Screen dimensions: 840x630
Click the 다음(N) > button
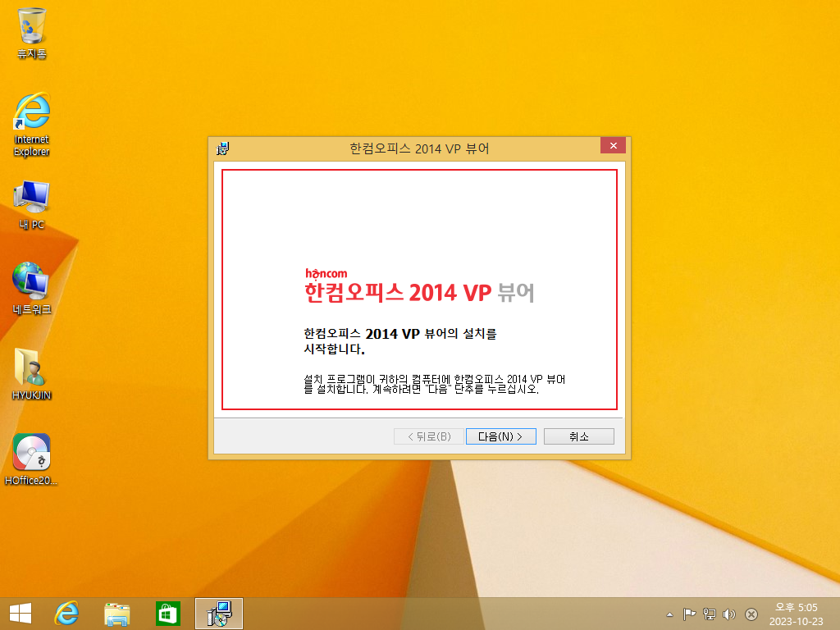pyautogui.click(x=501, y=436)
